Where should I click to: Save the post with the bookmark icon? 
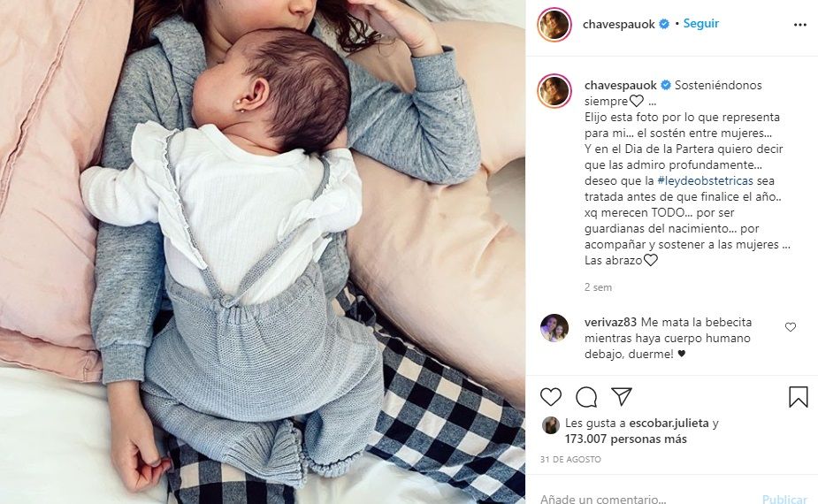pos(799,397)
